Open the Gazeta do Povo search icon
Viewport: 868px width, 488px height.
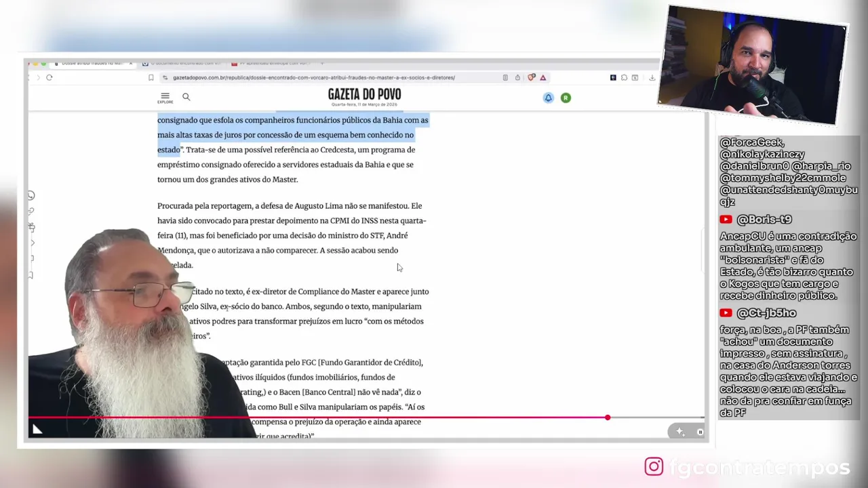point(186,97)
